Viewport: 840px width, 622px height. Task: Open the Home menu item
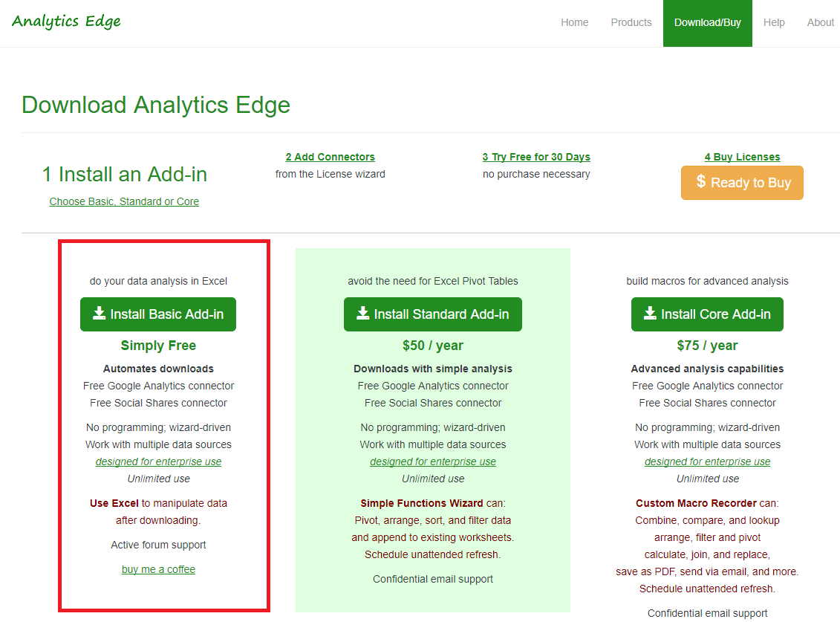click(574, 22)
